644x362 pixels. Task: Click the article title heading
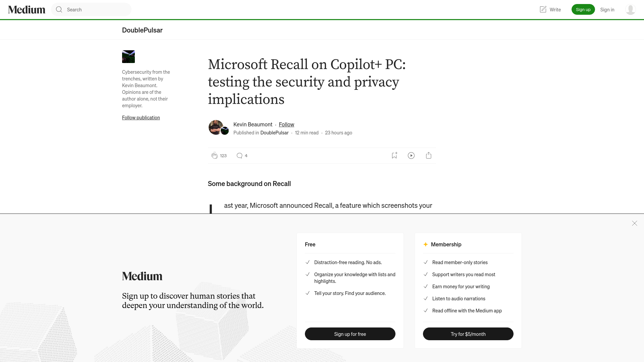click(x=307, y=82)
